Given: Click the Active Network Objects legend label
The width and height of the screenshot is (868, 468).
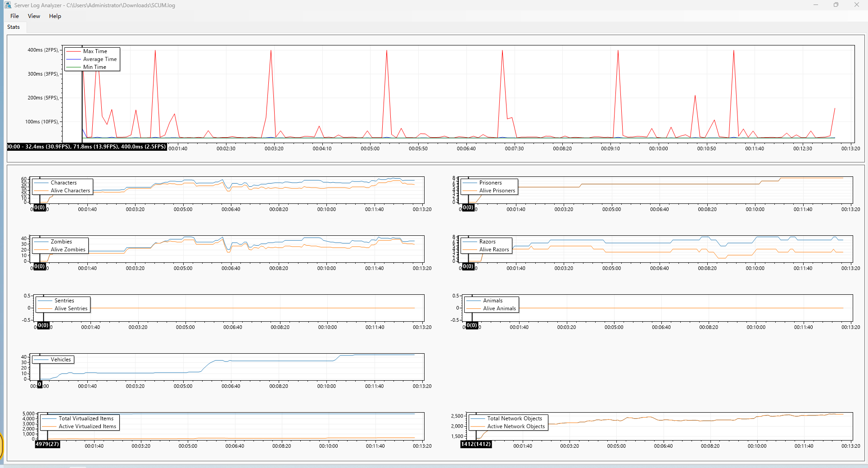Looking at the screenshot, I should (x=516, y=426).
